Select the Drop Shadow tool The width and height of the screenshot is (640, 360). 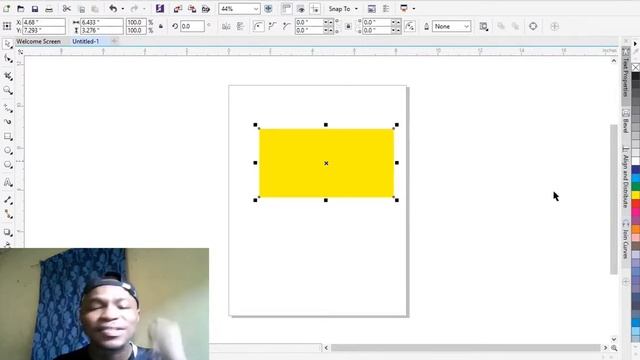8,232
